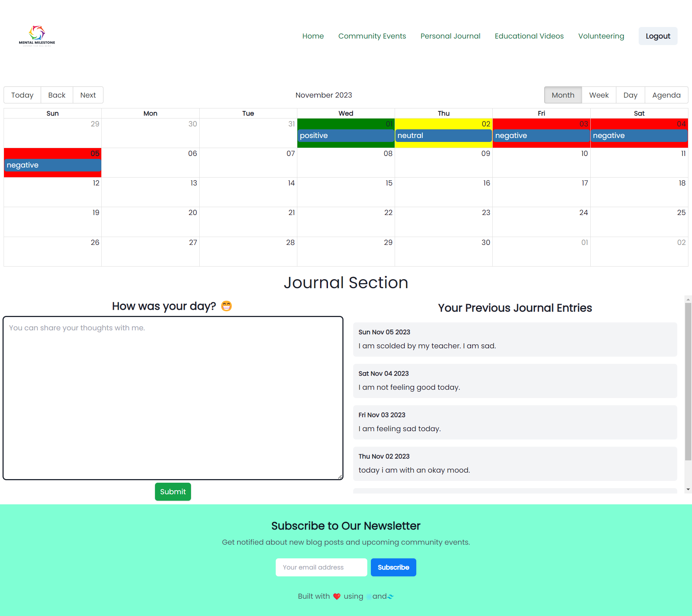Switch to Day view
Screen dimensions: 692x616
pyautogui.click(x=630, y=95)
